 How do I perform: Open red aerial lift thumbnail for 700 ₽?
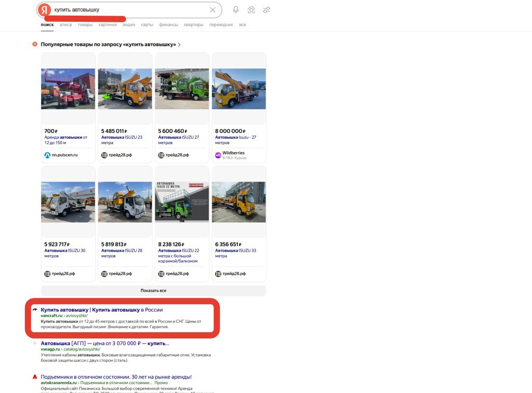point(68,89)
